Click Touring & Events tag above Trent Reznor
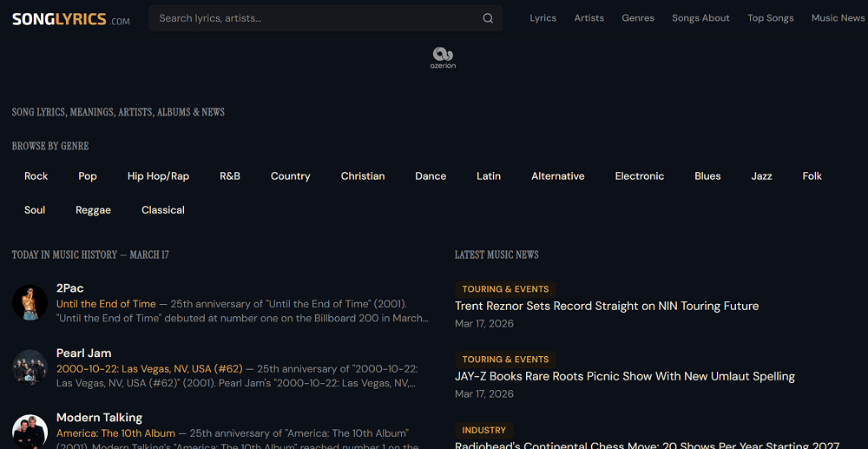Screen dimensions: 868x449 coord(505,289)
